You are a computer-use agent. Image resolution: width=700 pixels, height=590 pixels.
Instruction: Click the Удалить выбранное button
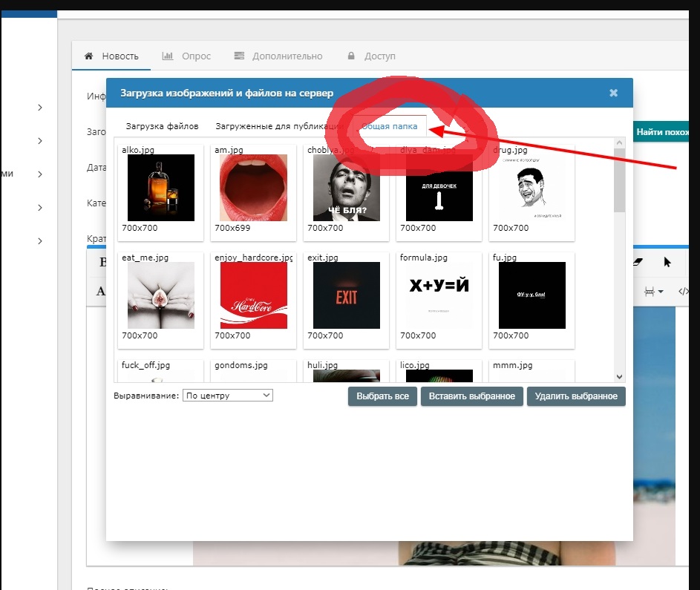tap(576, 396)
